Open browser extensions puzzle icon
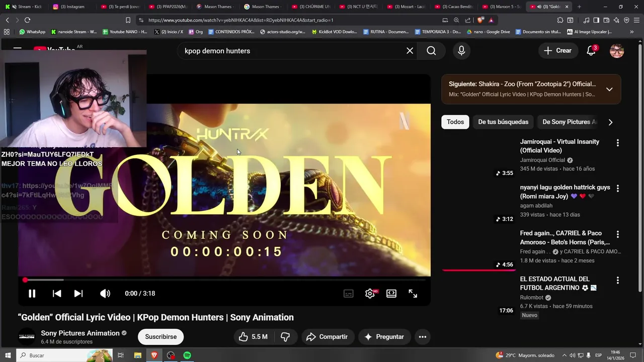The image size is (644, 362). pos(560,20)
